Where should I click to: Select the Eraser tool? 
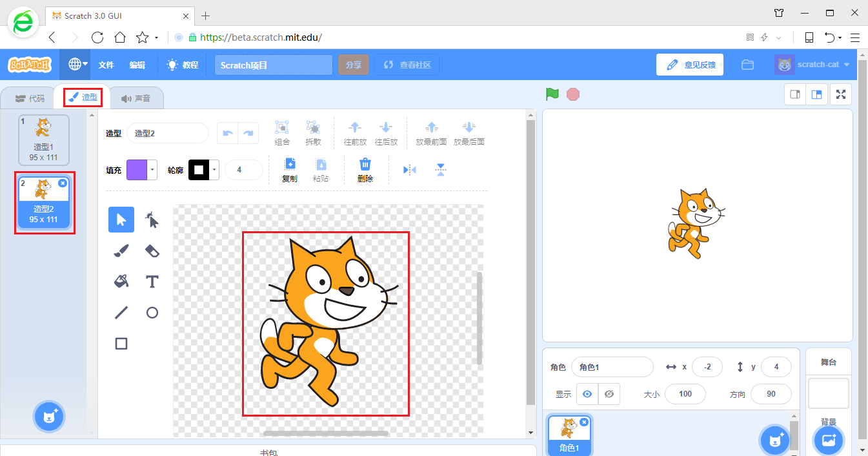click(x=152, y=251)
